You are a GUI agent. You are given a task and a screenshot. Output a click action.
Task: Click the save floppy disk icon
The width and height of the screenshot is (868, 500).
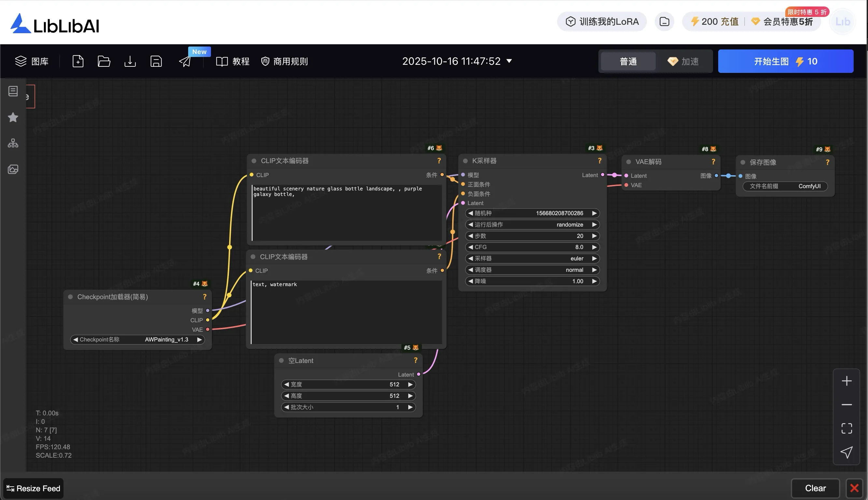click(156, 62)
